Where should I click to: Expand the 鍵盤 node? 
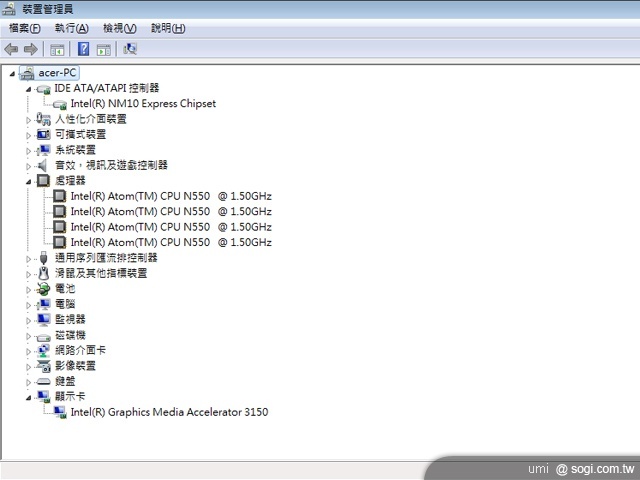pyautogui.click(x=28, y=382)
